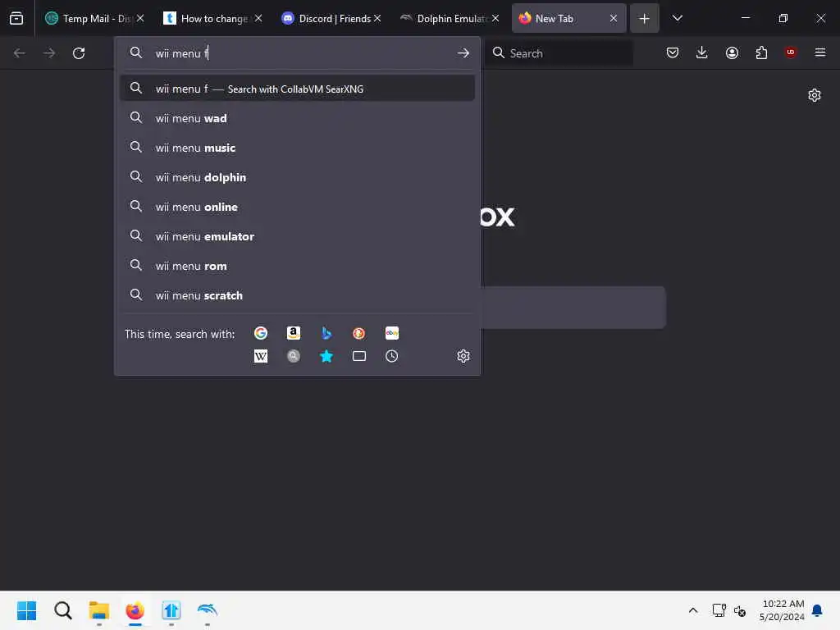Close the How to change tab
Image resolution: width=840 pixels, height=630 pixels.
point(258,18)
